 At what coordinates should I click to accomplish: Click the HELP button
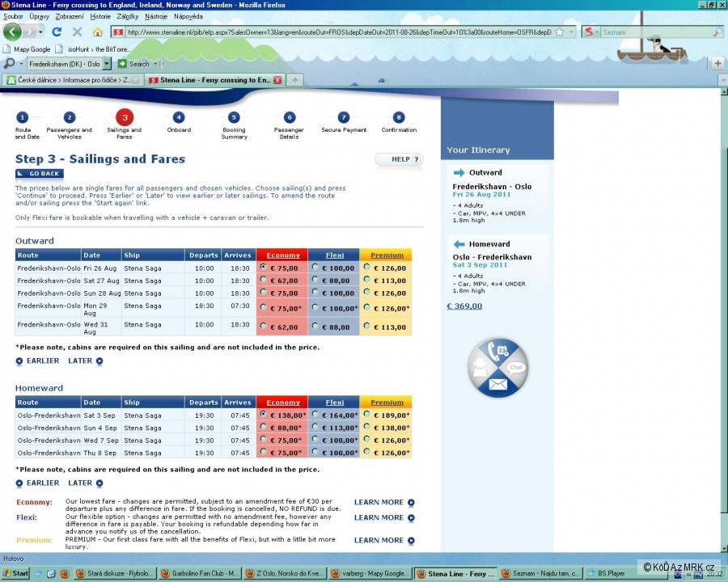[400, 159]
